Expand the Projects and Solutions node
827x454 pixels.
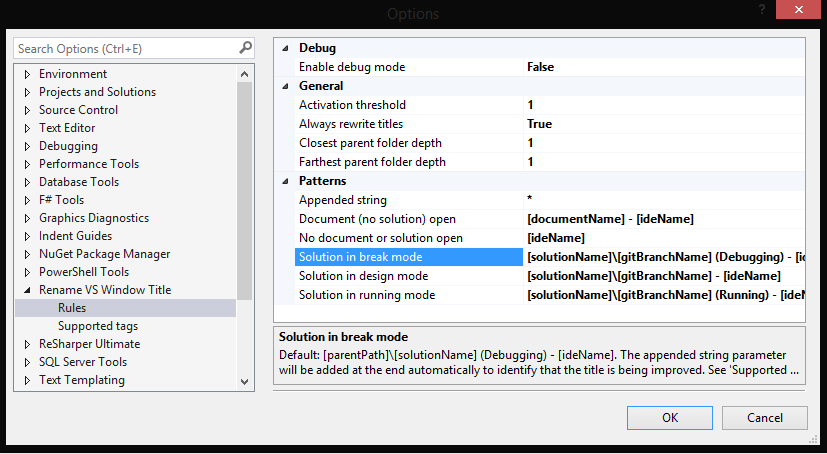click(x=27, y=92)
